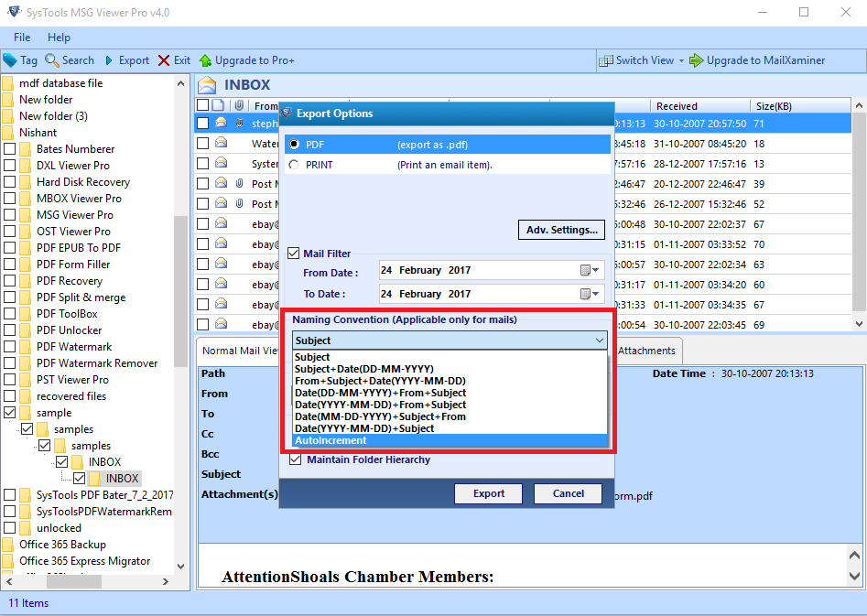Open Switch View on the right toolbar
This screenshot has height=616, width=867.
click(641, 59)
